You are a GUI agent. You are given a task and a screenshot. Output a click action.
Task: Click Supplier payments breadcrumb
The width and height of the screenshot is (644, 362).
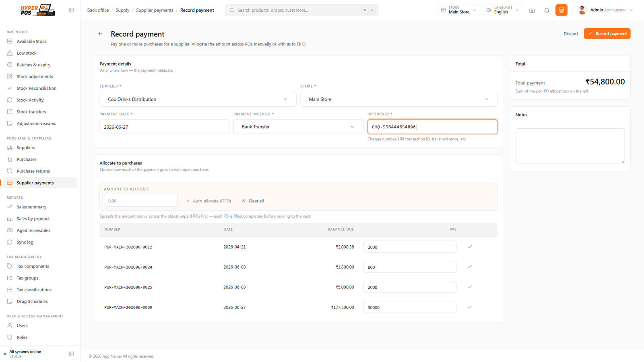click(x=155, y=10)
